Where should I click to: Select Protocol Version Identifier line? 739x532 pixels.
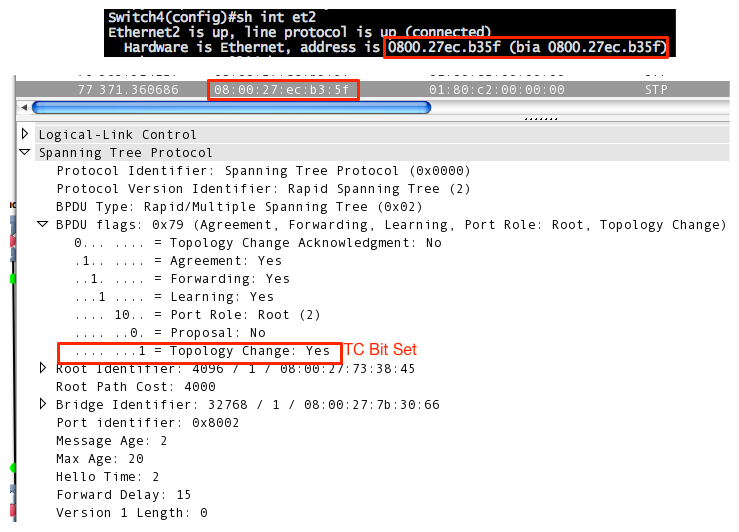pos(263,188)
